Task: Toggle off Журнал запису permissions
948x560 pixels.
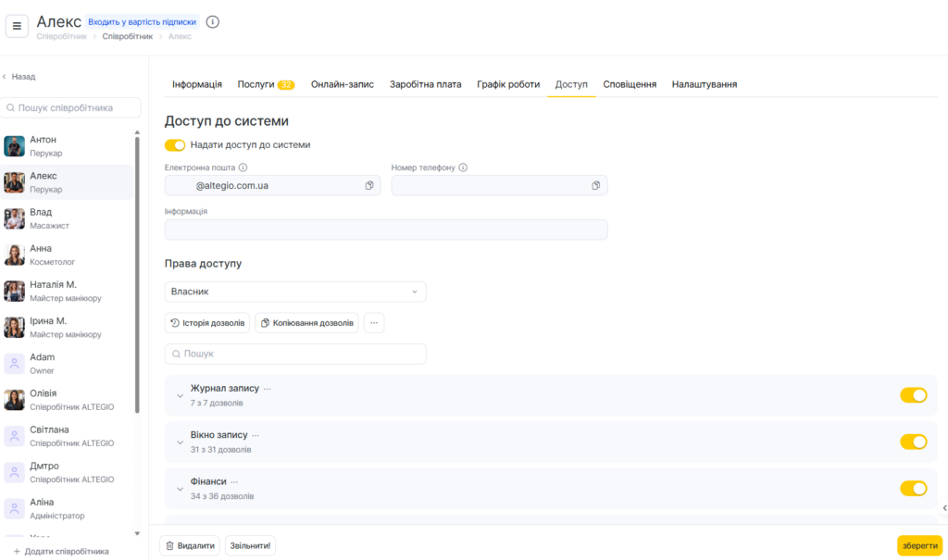Action: [x=913, y=395]
